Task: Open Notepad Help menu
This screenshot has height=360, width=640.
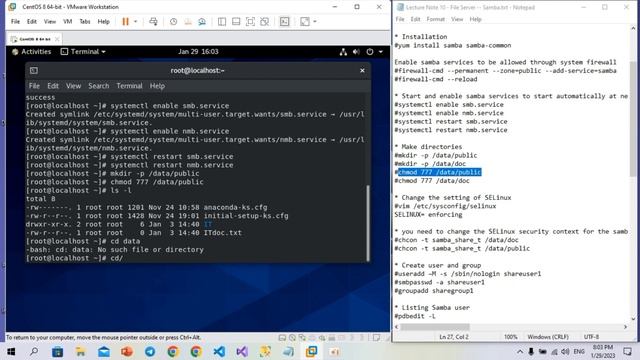Action: pyautogui.click(x=476, y=19)
